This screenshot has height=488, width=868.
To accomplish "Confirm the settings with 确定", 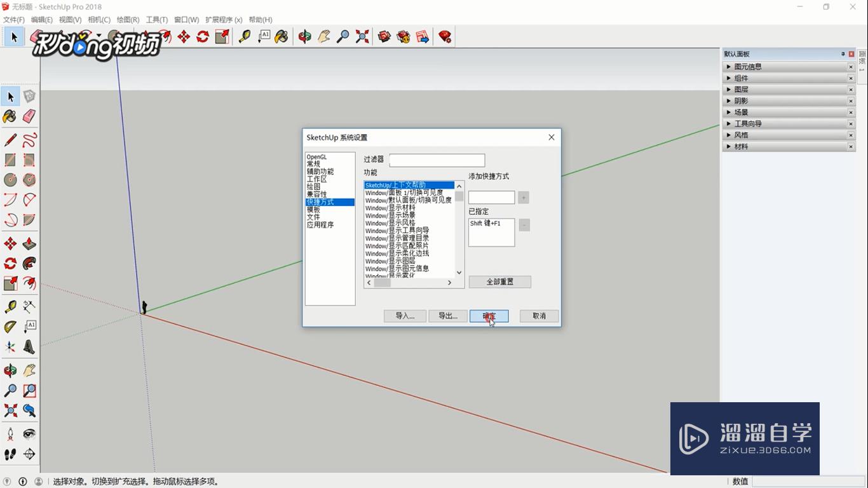I will (489, 316).
